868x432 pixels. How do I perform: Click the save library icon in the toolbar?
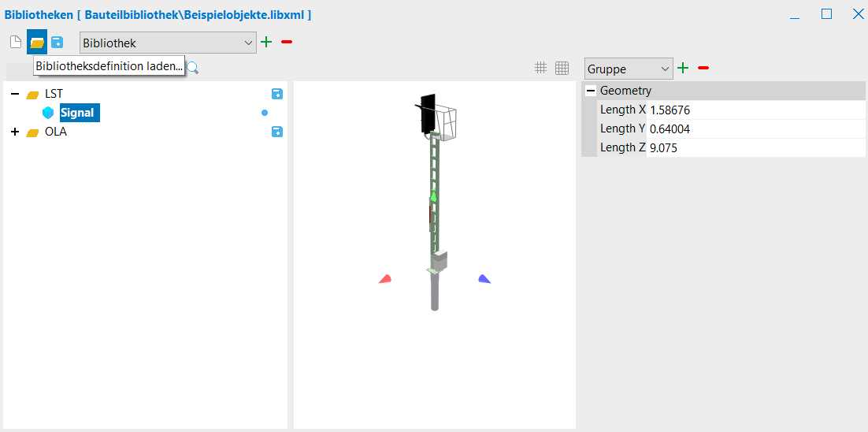(x=57, y=42)
